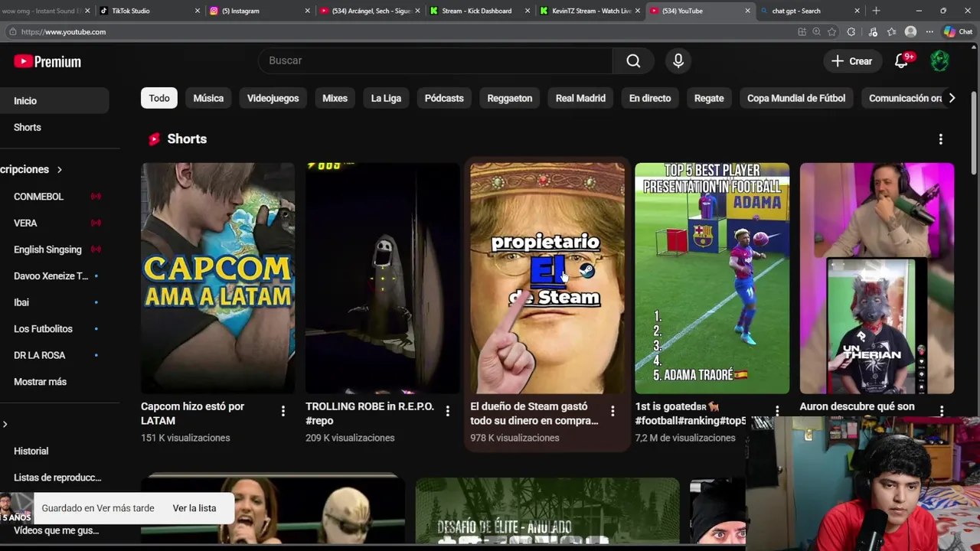This screenshot has height=551, width=980.
Task: Close the Instagram browser tab
Action: click(x=308, y=11)
